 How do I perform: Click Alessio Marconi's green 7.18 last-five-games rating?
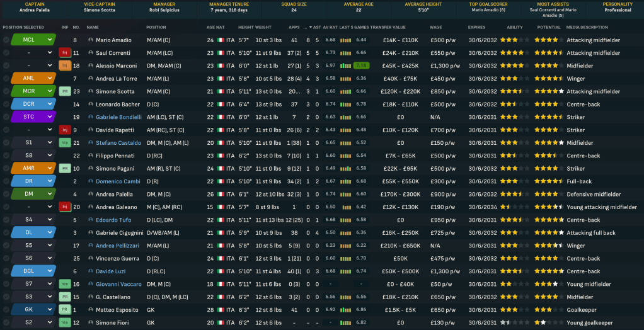click(x=360, y=65)
